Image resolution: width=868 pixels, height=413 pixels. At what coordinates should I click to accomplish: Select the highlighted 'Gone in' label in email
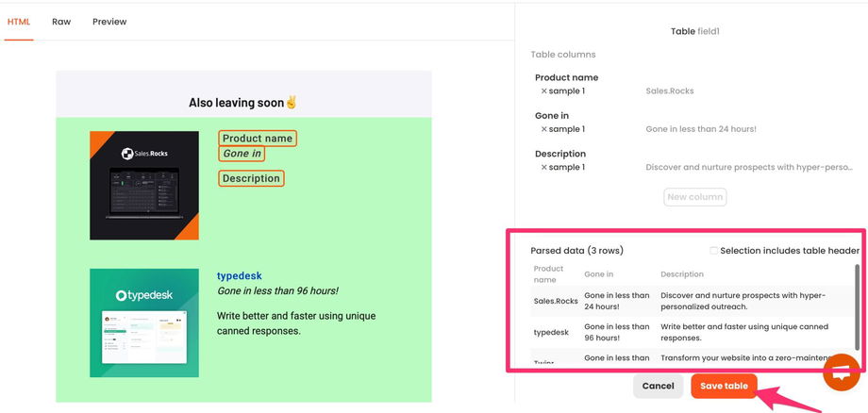point(242,154)
